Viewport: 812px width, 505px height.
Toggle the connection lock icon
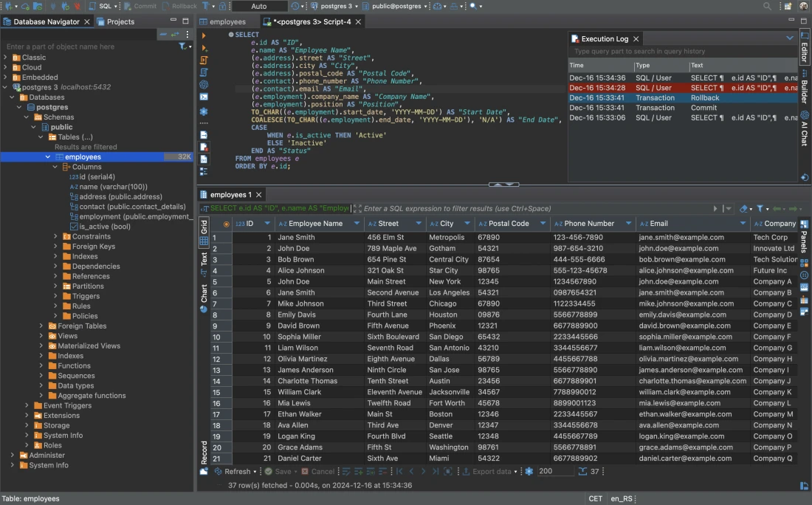[224, 6]
